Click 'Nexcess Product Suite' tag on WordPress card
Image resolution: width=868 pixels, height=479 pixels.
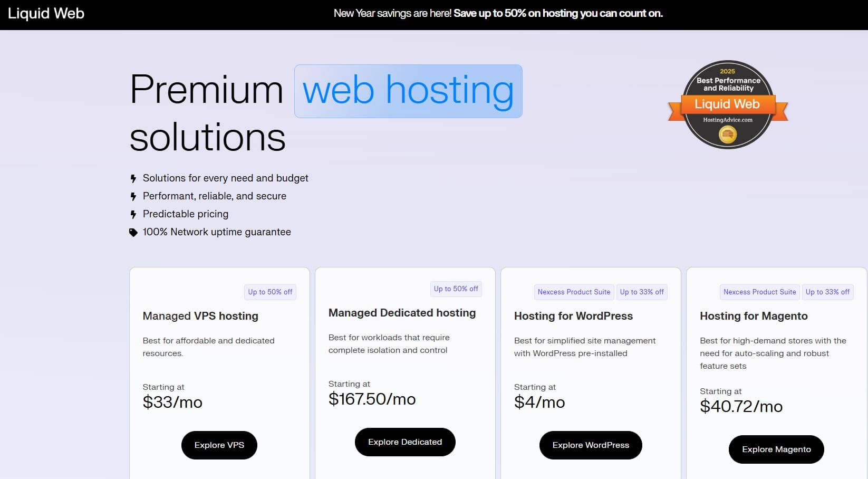[574, 292]
